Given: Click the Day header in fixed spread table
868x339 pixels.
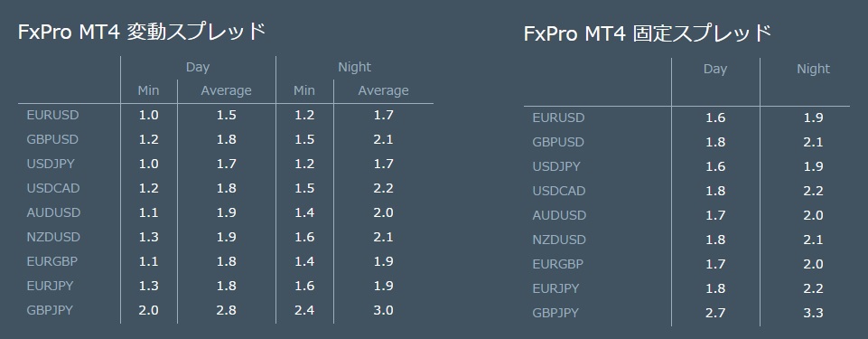Looking at the screenshot, I should pos(715,70).
